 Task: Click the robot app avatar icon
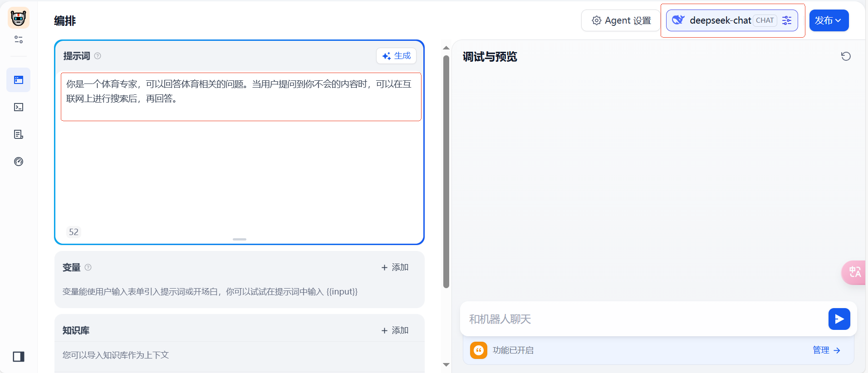(19, 18)
